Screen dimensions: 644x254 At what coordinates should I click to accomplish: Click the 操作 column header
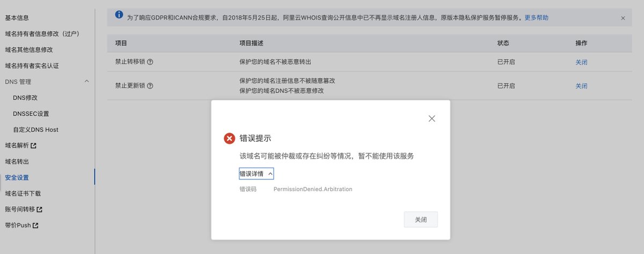click(581, 43)
